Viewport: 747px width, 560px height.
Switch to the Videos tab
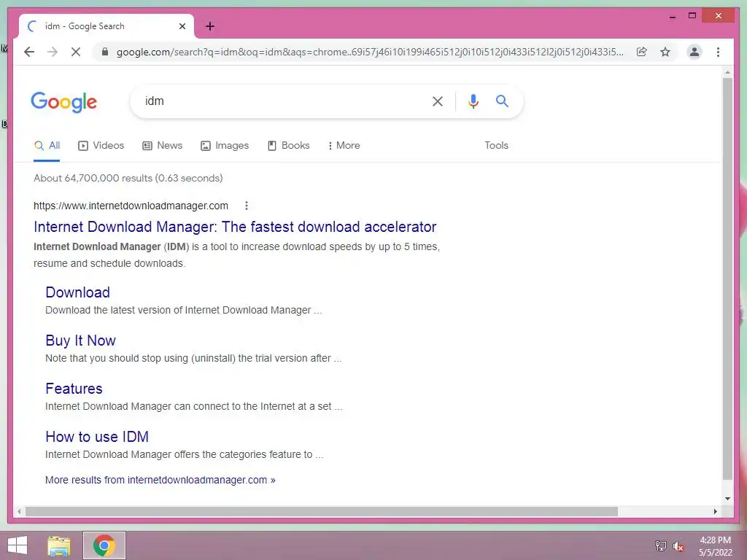pyautogui.click(x=101, y=146)
